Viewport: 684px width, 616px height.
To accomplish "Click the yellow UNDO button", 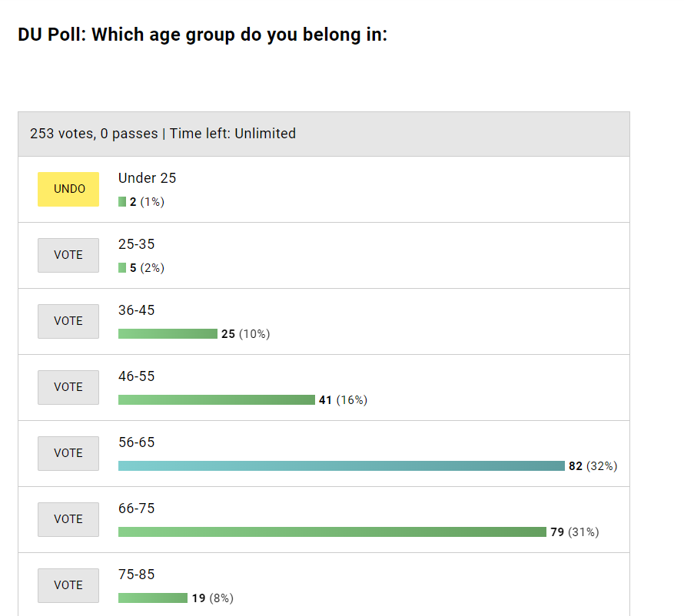I will tap(68, 189).
